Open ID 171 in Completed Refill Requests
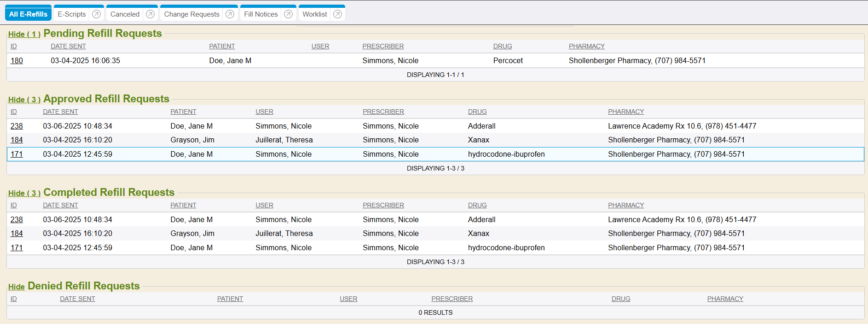 17,247
